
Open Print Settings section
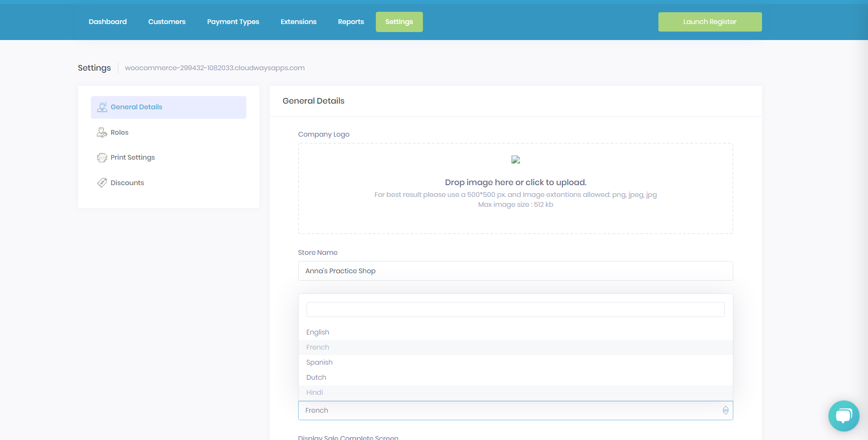[169, 157]
